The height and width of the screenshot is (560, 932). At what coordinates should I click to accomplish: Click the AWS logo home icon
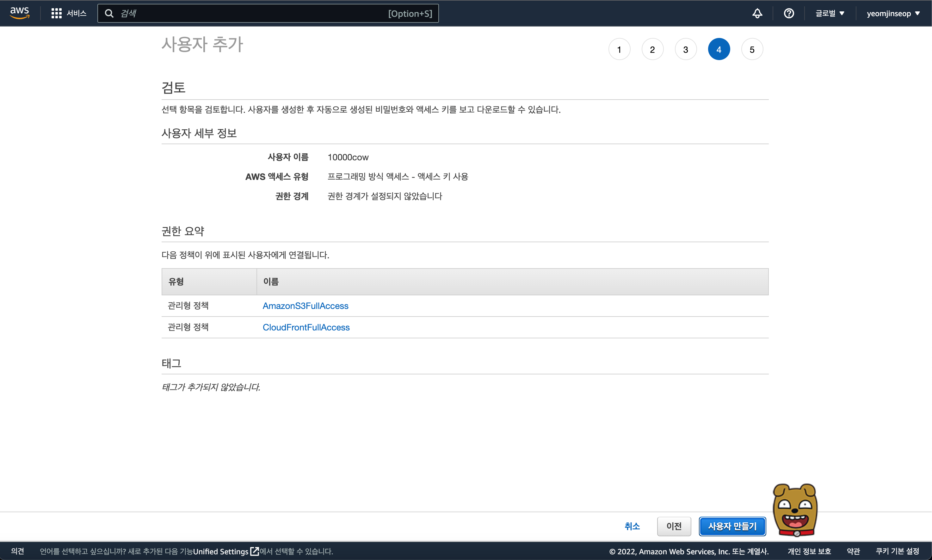click(20, 13)
